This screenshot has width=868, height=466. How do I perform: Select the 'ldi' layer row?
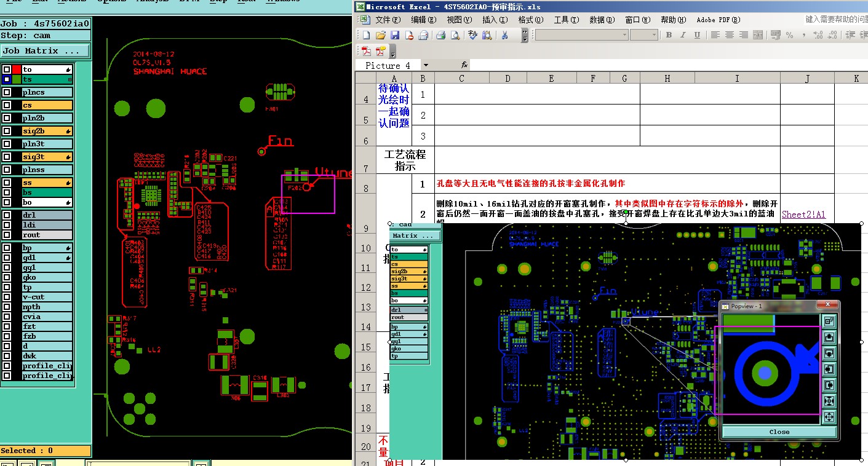pos(47,225)
